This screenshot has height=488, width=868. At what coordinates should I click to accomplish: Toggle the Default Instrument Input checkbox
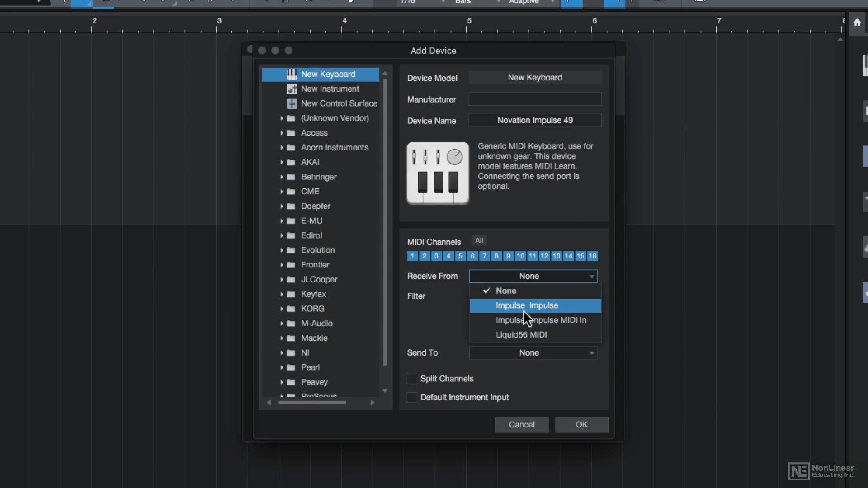pyautogui.click(x=411, y=398)
